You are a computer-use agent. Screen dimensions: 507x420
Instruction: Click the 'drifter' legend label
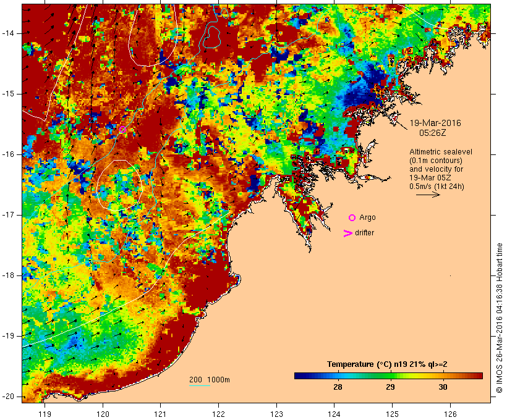coord(364,233)
